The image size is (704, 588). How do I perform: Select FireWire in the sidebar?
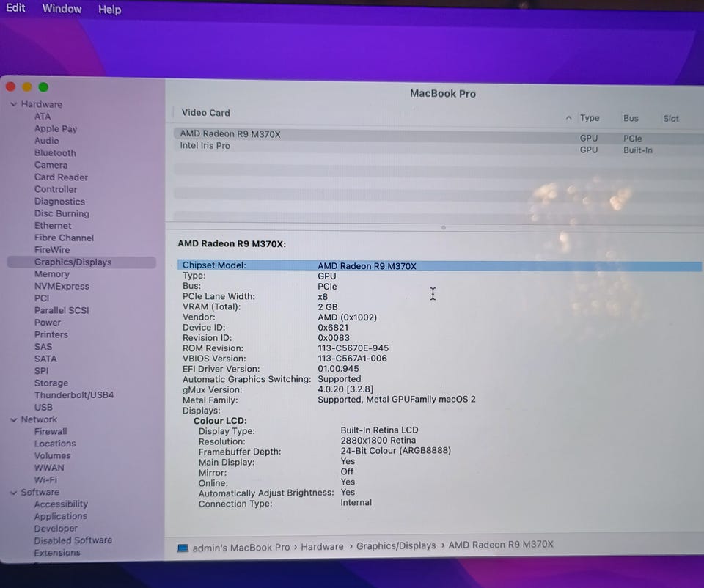coord(52,249)
